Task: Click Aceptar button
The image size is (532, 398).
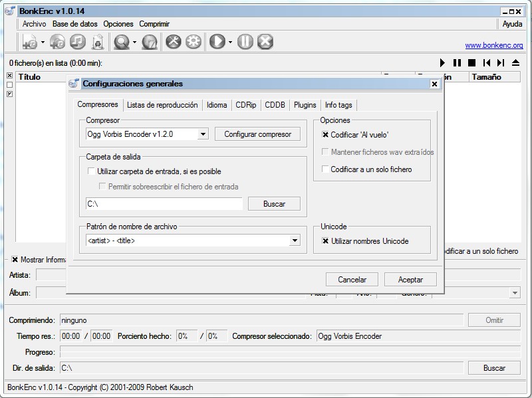Action: tap(410, 279)
